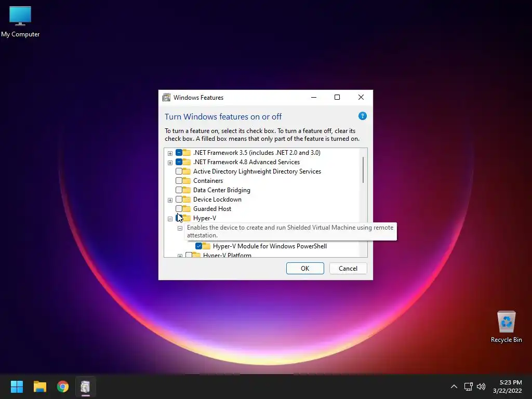This screenshot has height=399, width=532.
Task: Select the Windows Features taskbar icon
Action: [x=86, y=387]
